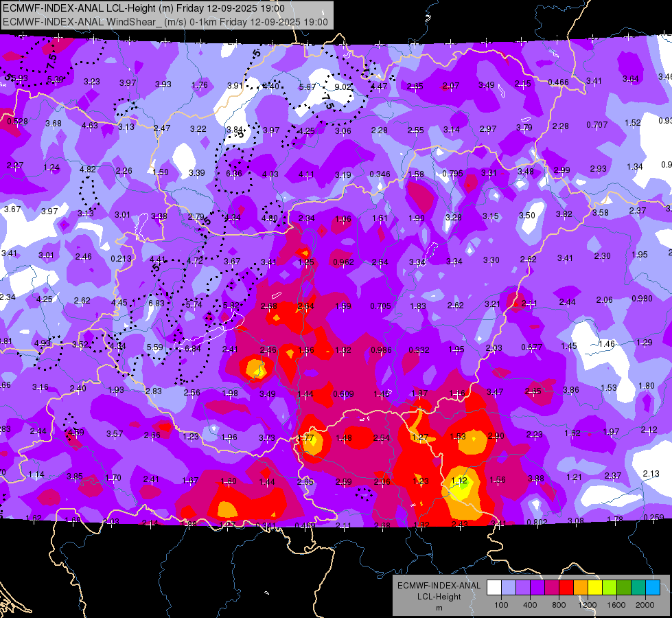
Task: Pick the orange legend swatch
Action: 581,587
